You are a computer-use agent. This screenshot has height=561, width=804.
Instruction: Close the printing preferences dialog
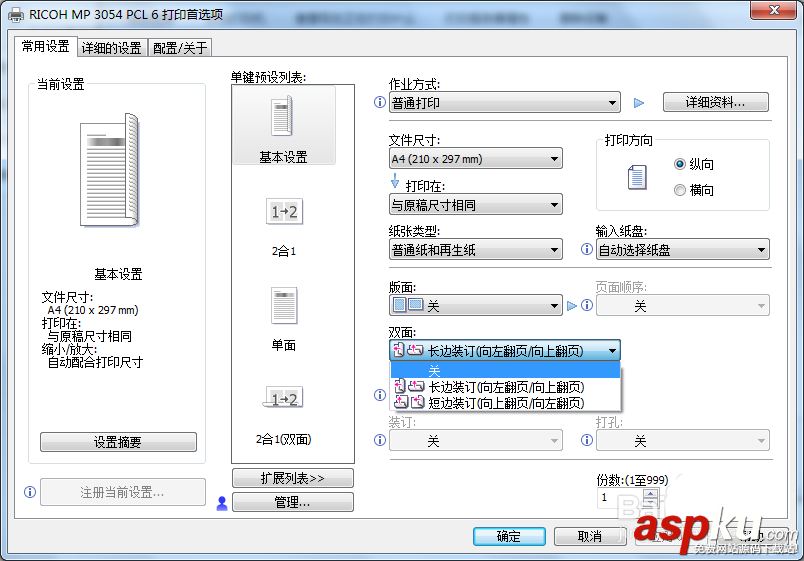pos(774,10)
